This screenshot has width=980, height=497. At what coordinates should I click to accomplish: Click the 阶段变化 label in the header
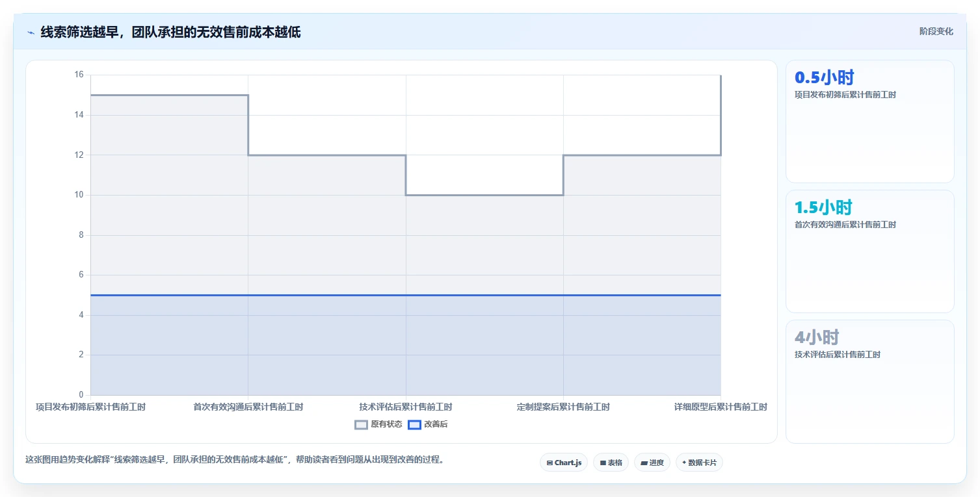click(x=936, y=32)
